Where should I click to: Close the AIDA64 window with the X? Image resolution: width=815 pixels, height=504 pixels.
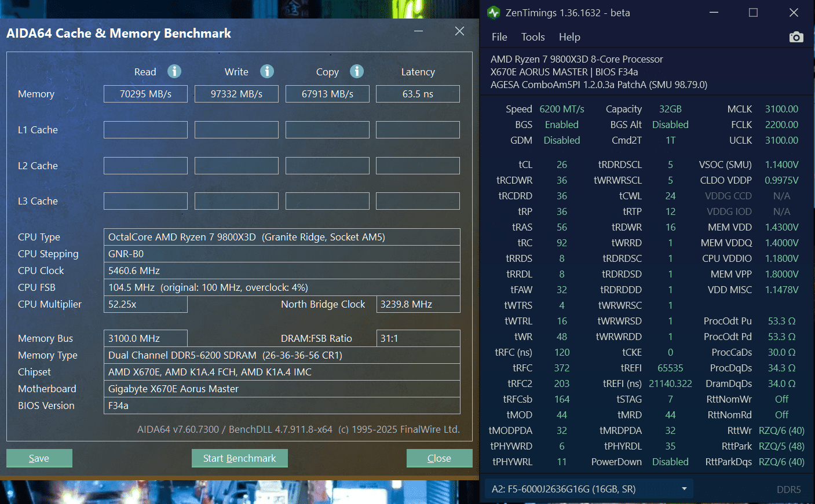[x=459, y=31]
